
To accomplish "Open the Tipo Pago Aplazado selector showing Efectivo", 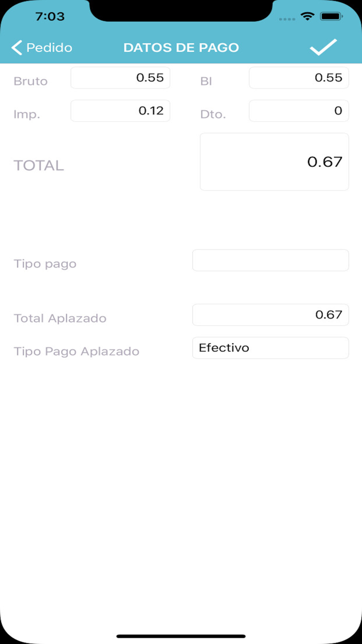I will 270,348.
